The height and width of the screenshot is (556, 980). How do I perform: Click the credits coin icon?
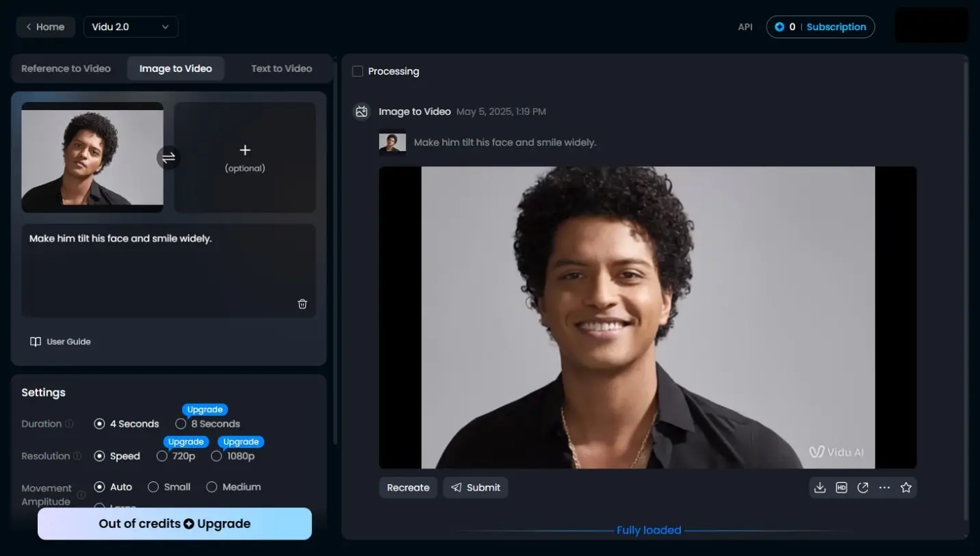[x=779, y=27]
